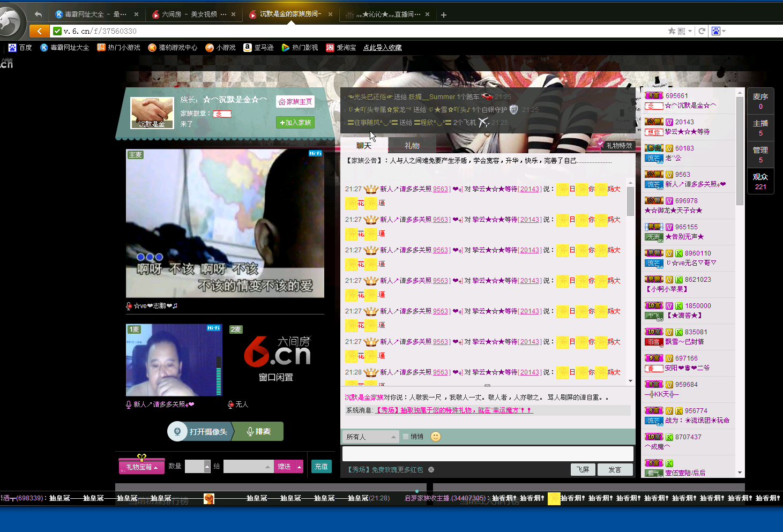
Task: Click the reload page icon
Action: [702, 31]
